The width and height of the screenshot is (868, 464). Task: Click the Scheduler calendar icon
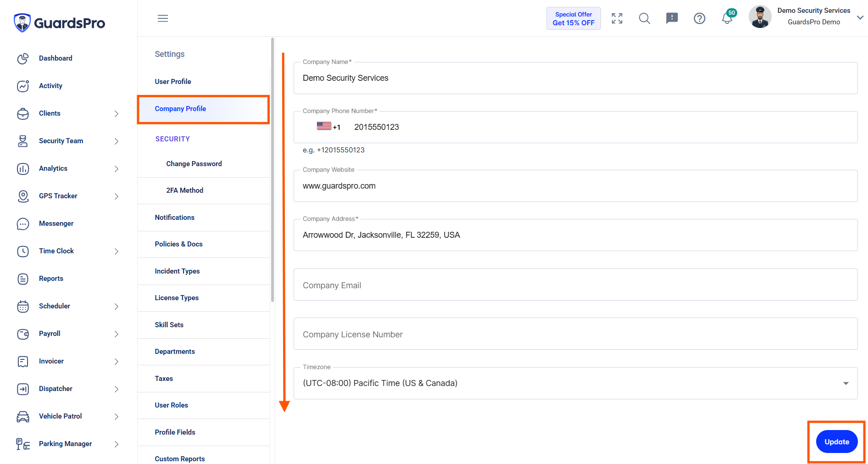pyautogui.click(x=23, y=307)
